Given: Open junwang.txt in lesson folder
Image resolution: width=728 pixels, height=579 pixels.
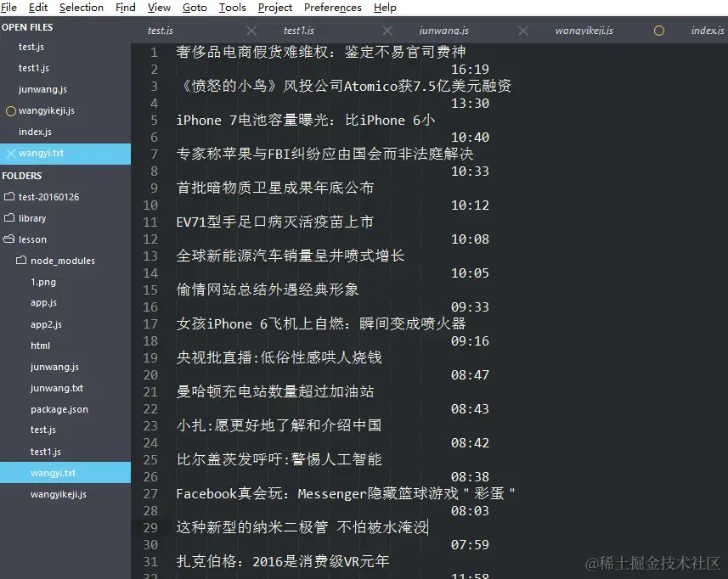Looking at the screenshot, I should pyautogui.click(x=57, y=388).
